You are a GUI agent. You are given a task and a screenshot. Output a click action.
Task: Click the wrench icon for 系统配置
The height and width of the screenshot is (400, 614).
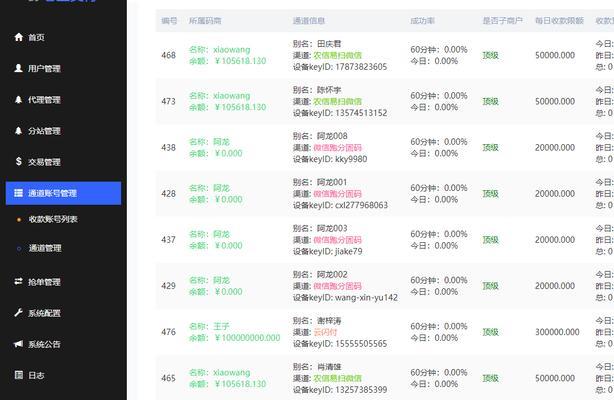coord(18,313)
